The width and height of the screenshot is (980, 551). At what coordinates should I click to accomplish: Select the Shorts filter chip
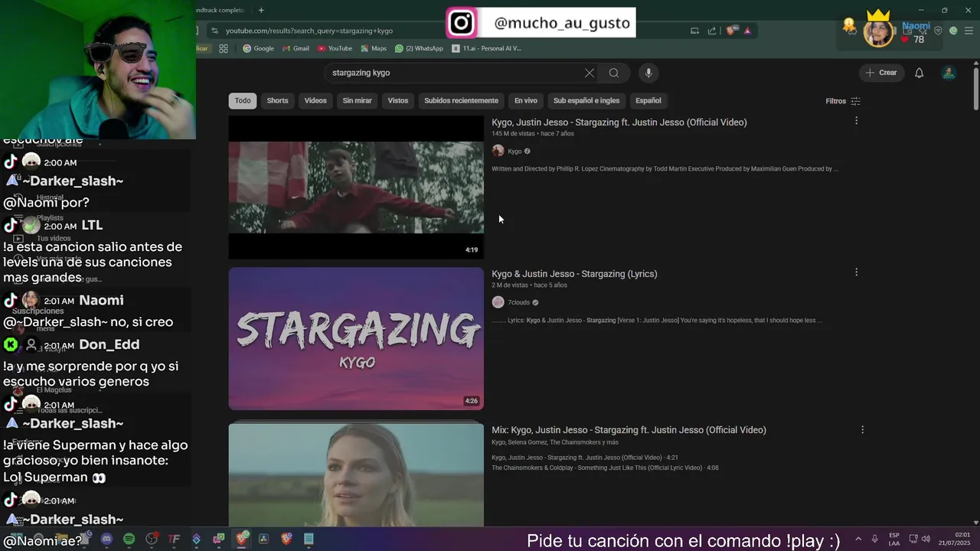(277, 101)
